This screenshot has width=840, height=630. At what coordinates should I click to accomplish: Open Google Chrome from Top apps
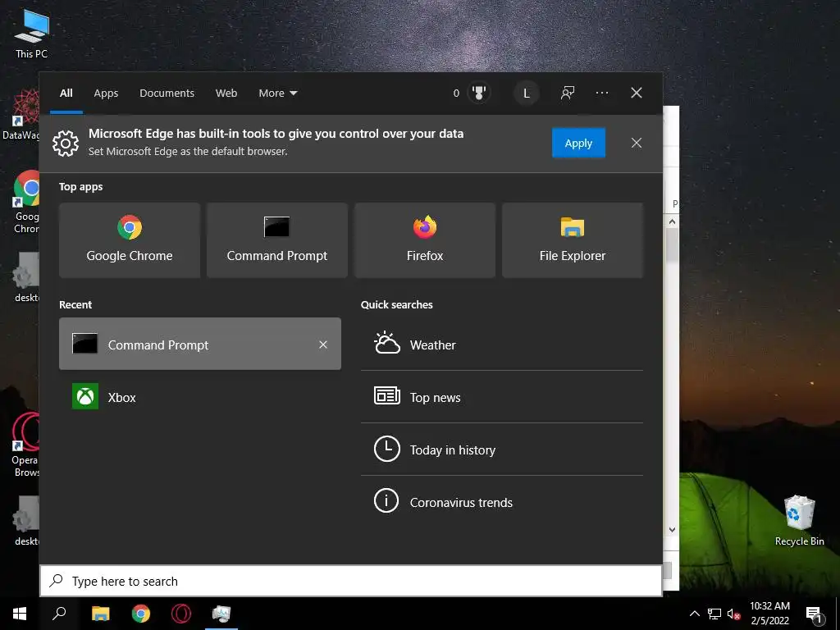[130, 240]
